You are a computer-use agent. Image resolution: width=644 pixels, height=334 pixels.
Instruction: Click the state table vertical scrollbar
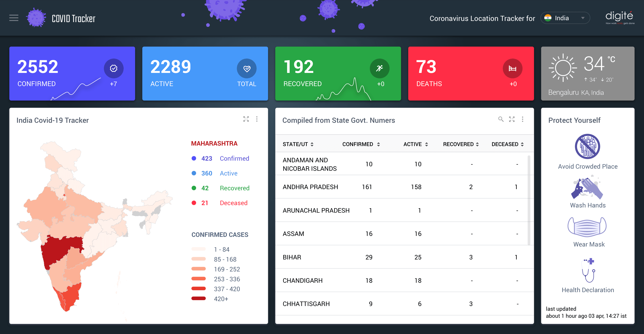click(529, 200)
